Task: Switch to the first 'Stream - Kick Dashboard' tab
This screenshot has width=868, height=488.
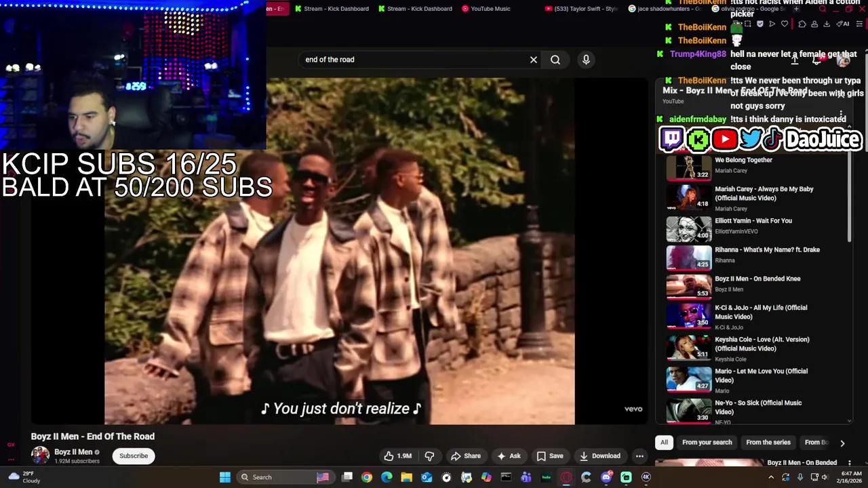Action: pos(331,9)
